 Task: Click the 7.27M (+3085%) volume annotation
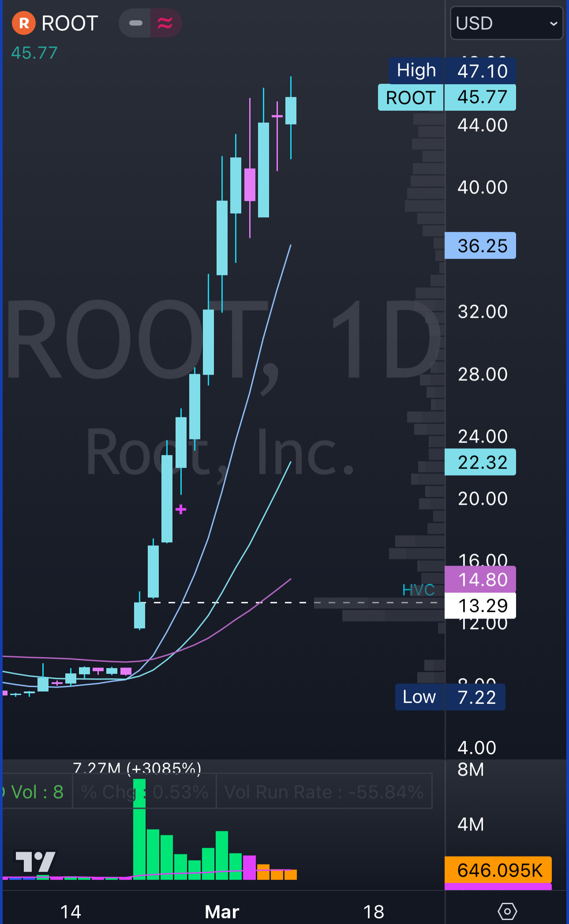[137, 768]
